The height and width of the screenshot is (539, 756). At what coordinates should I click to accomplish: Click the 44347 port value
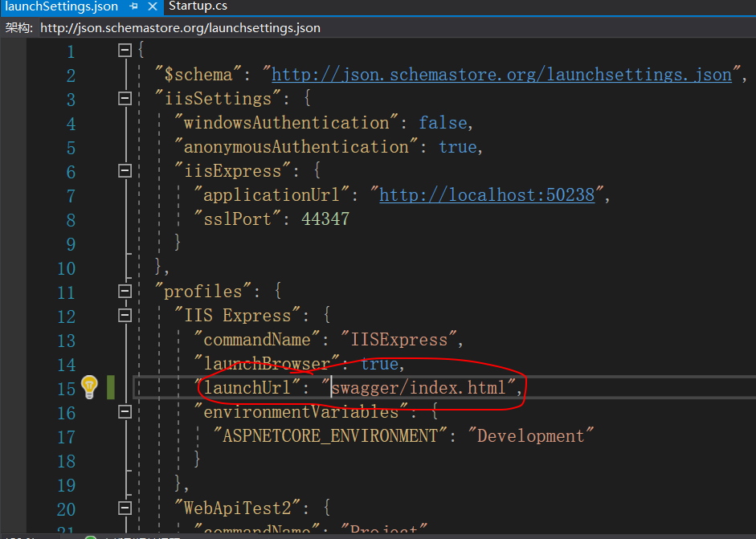(x=325, y=218)
